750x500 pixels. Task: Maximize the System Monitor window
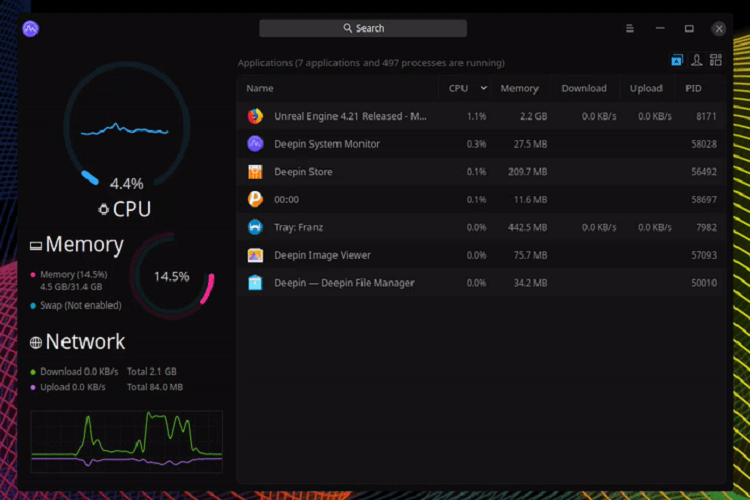point(689,29)
